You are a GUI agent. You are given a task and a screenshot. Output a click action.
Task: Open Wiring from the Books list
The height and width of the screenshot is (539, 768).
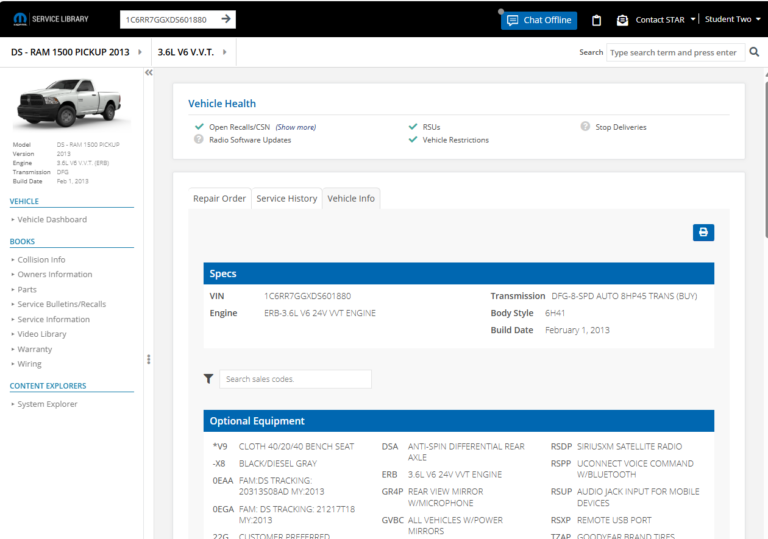(29, 364)
